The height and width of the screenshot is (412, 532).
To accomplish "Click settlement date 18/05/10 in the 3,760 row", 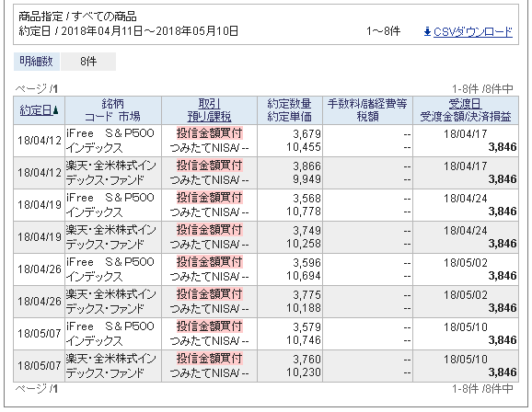I will coord(465,360).
